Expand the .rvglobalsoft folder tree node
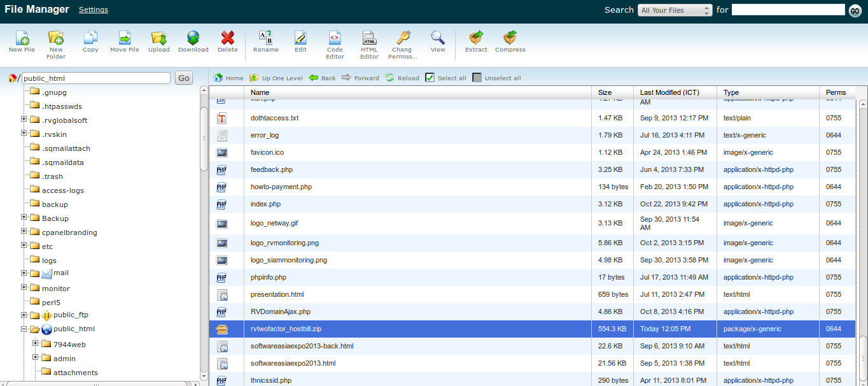This screenshot has width=868, height=386. [x=24, y=120]
